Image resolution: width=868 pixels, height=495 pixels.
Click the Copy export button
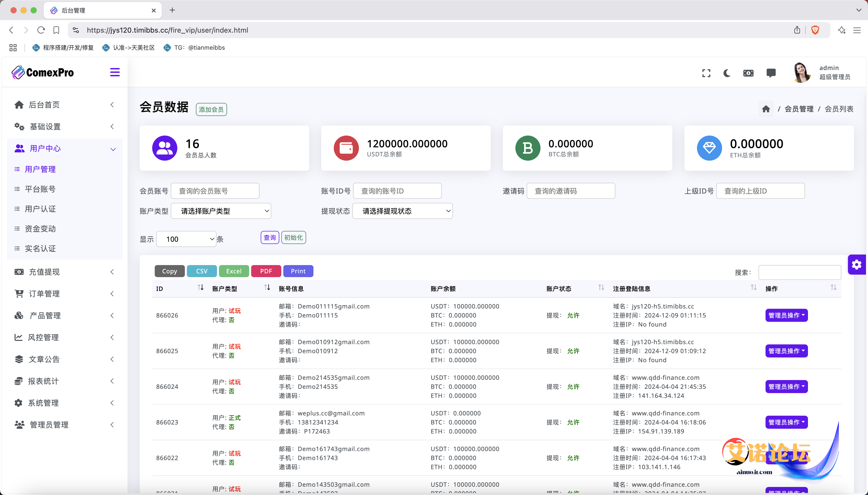tap(169, 271)
